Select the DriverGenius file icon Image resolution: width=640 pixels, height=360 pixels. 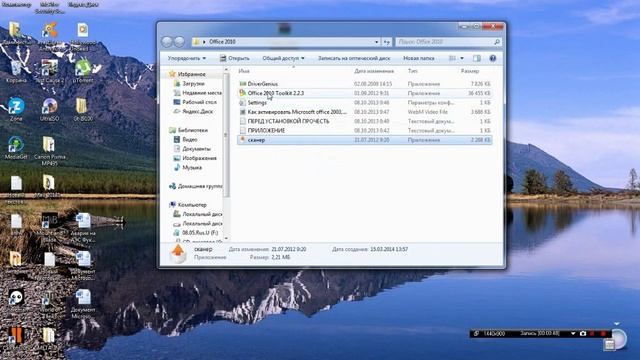pos(243,84)
